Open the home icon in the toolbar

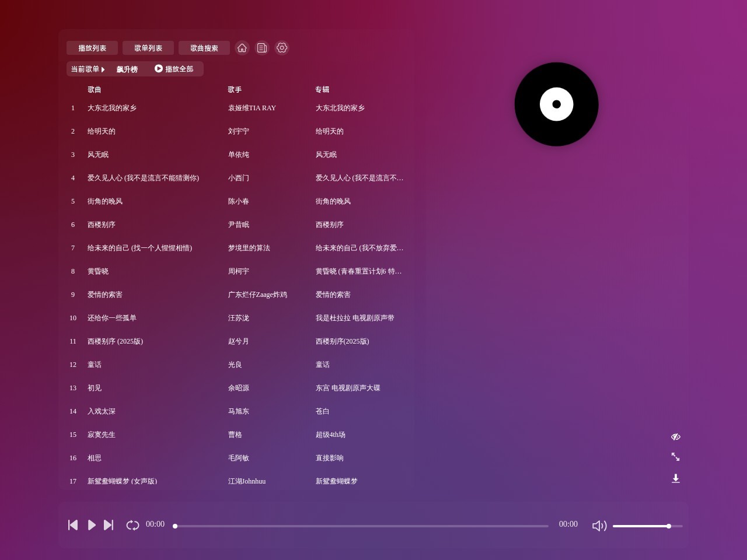coord(242,48)
